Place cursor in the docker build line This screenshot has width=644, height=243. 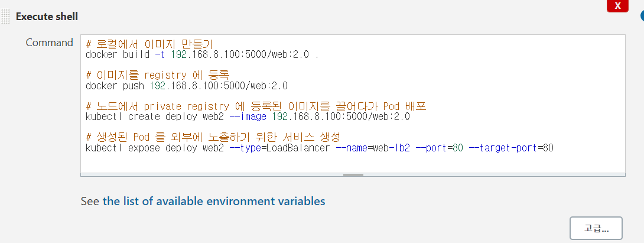coord(202,55)
